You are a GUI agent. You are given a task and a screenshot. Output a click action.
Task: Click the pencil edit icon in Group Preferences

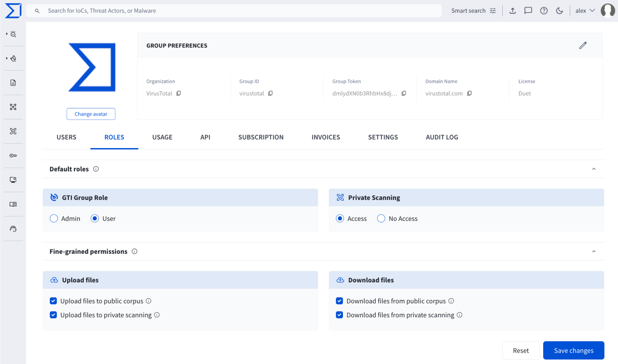(583, 45)
